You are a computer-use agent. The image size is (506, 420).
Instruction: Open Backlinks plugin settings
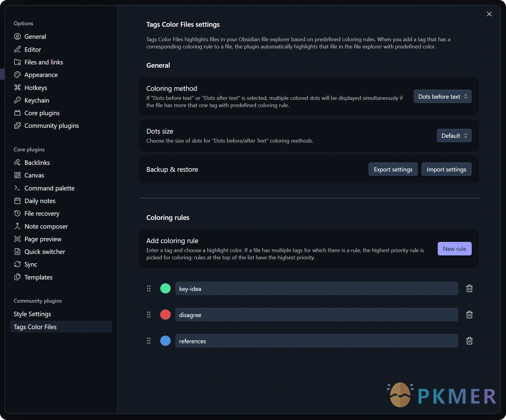point(61,162)
